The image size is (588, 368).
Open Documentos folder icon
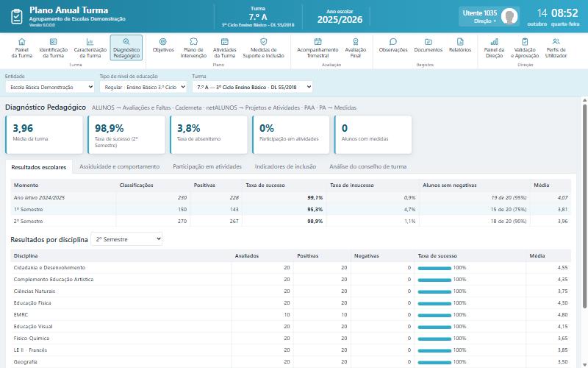(429, 41)
